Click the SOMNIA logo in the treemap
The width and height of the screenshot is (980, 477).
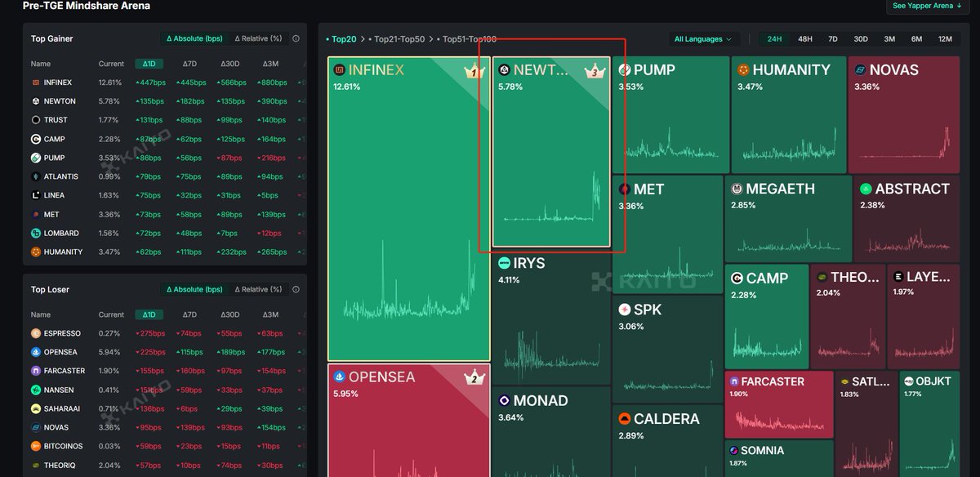[x=734, y=451]
